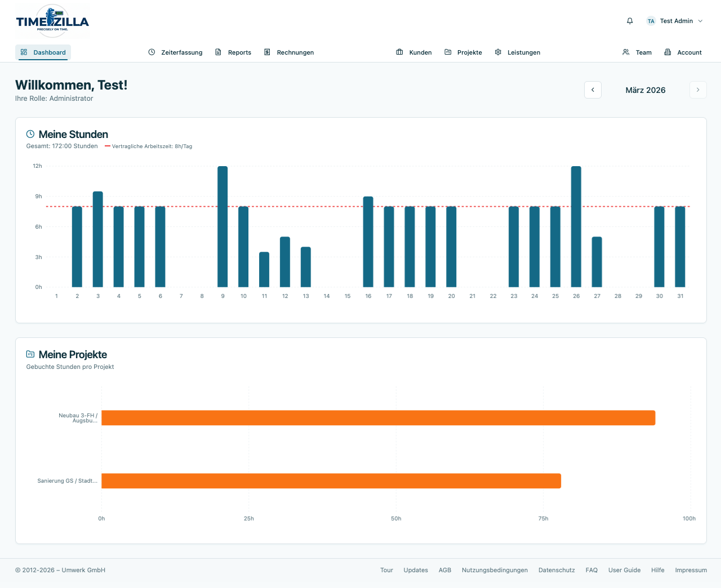Screen dimensions: 721x588
Task: Click the 12h bar for day 9
Action: [222, 226]
